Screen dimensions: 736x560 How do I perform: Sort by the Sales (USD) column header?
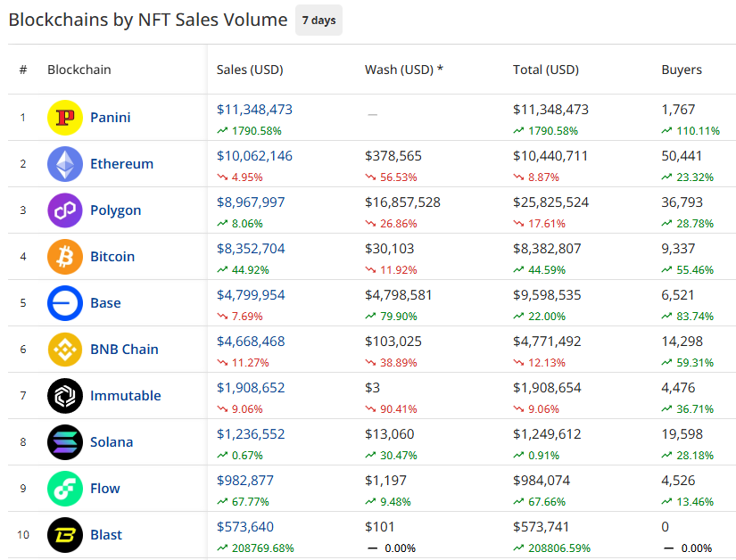click(x=250, y=70)
